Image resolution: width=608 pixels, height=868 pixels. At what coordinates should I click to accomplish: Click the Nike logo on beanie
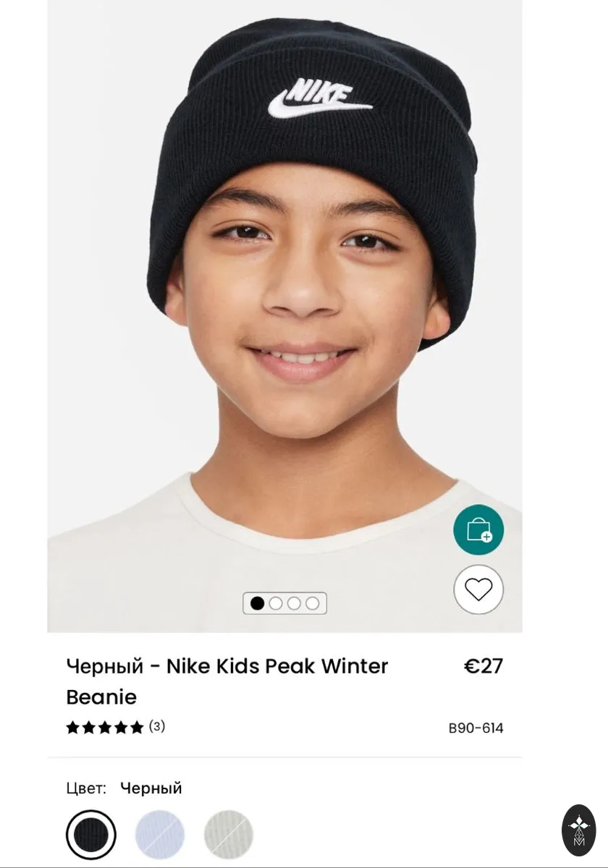click(320, 98)
